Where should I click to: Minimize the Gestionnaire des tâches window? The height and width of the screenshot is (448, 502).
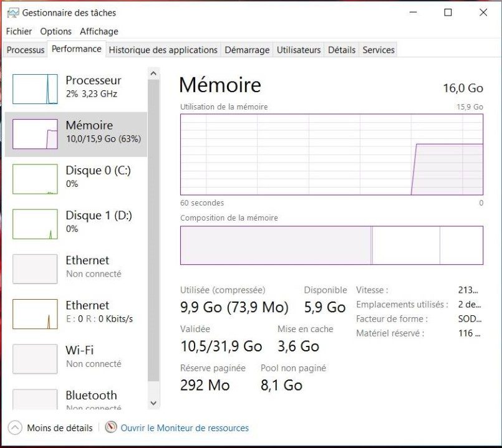[x=413, y=12]
